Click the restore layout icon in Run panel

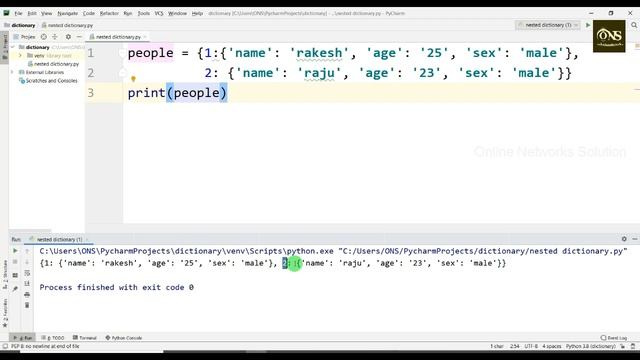tap(15, 276)
